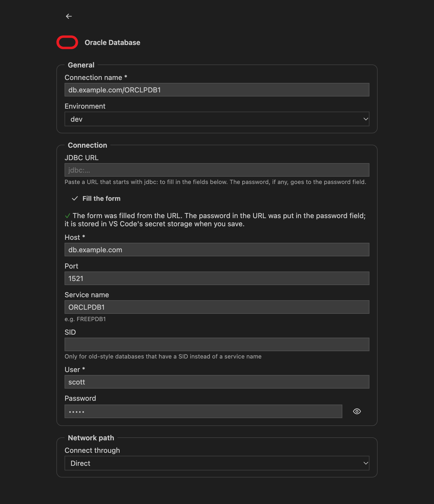This screenshot has height=504, width=434.
Task: Focus the Connection name field
Action: 217,90
